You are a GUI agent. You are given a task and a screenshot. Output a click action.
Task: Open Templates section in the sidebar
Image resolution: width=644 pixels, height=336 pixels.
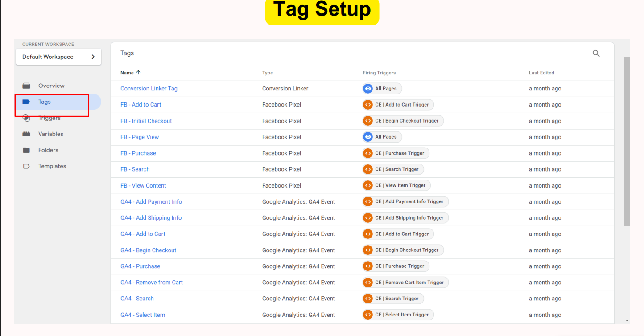click(52, 166)
